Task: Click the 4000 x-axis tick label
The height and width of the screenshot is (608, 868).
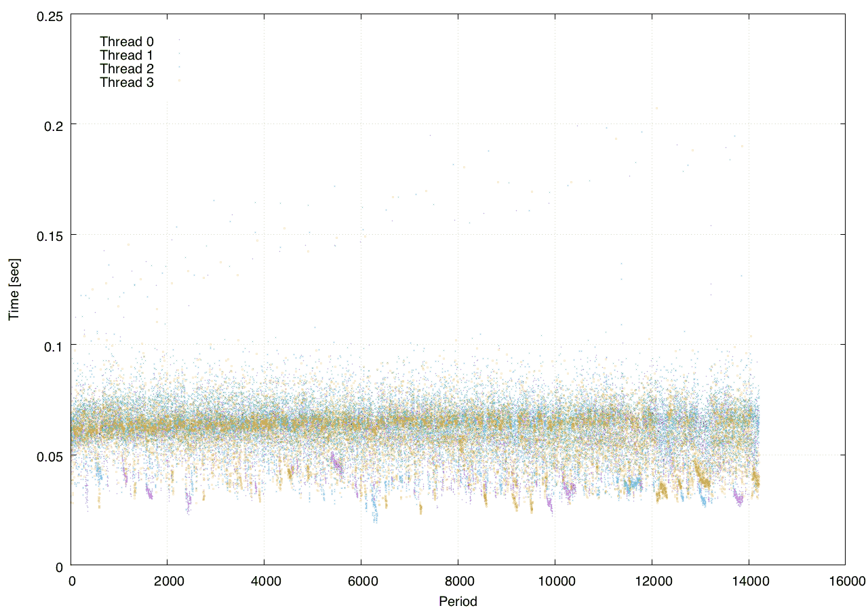Action: tap(265, 581)
